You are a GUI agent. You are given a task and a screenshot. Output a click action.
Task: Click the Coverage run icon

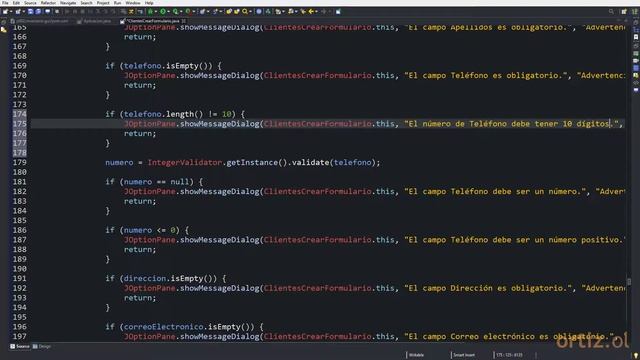click(x=175, y=11)
